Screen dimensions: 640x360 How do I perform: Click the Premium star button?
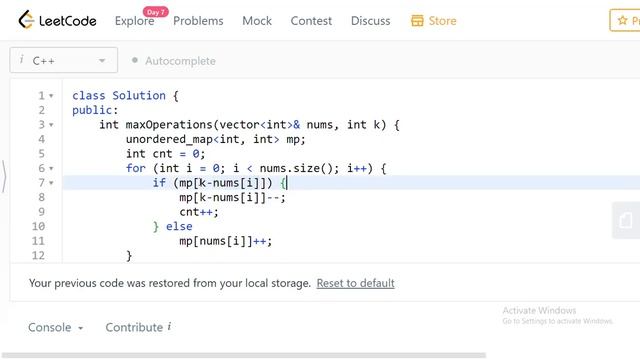(625, 20)
